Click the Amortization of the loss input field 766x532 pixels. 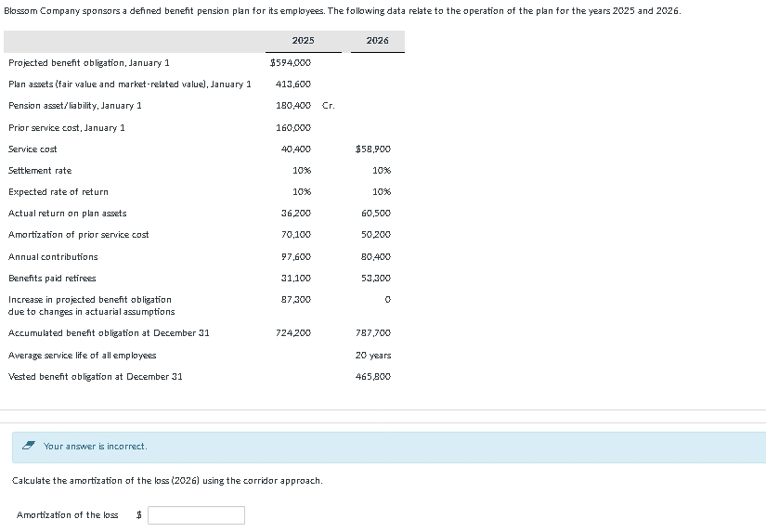click(x=196, y=515)
